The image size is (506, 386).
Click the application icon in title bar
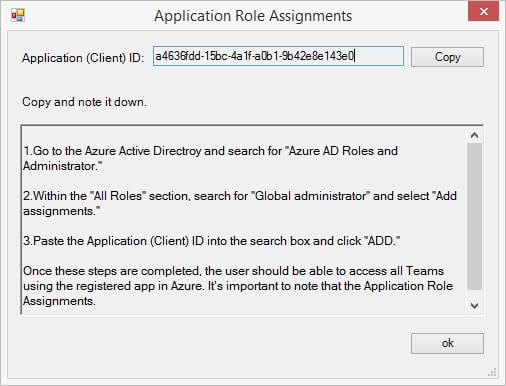tap(18, 15)
